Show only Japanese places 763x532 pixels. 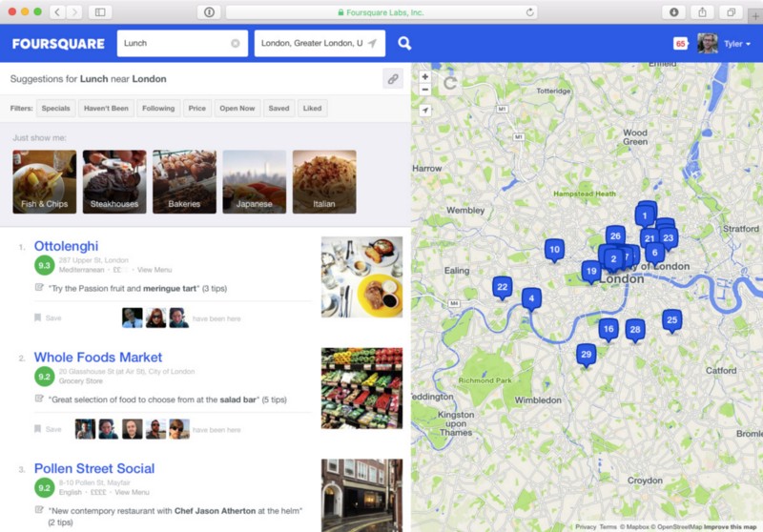255,181
